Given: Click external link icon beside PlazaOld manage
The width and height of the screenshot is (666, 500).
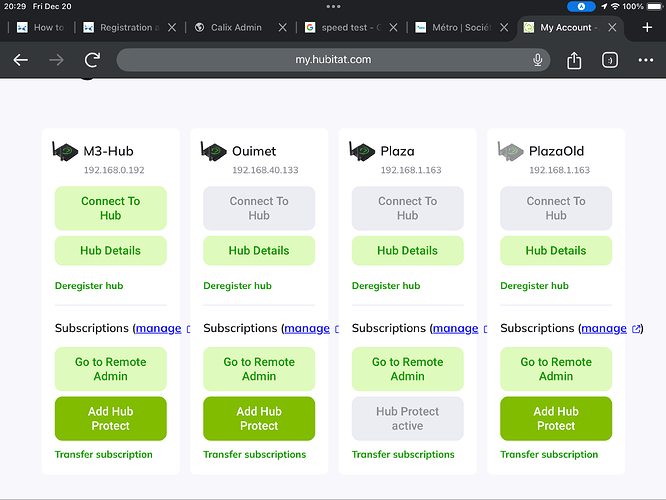Looking at the screenshot, I should pyautogui.click(x=636, y=328).
